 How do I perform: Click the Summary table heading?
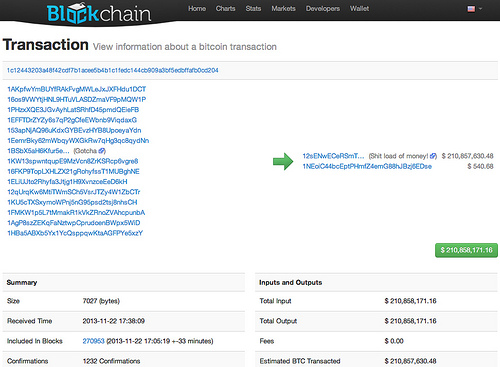[22, 282]
